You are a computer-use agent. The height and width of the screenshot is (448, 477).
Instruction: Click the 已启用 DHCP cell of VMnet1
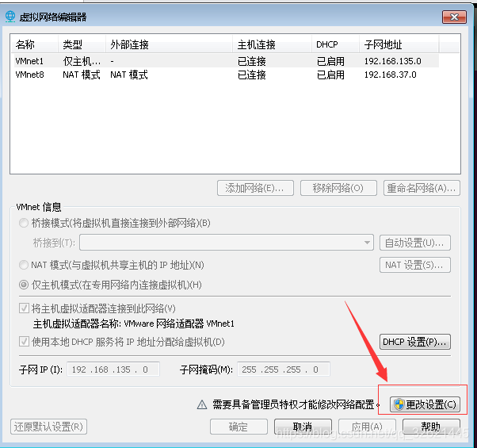330,61
